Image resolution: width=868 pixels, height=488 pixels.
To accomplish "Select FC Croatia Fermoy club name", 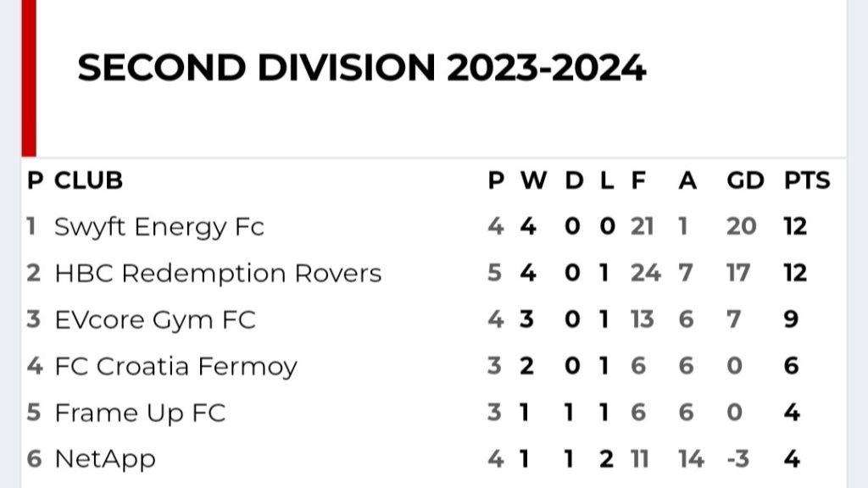I will click(x=176, y=367).
